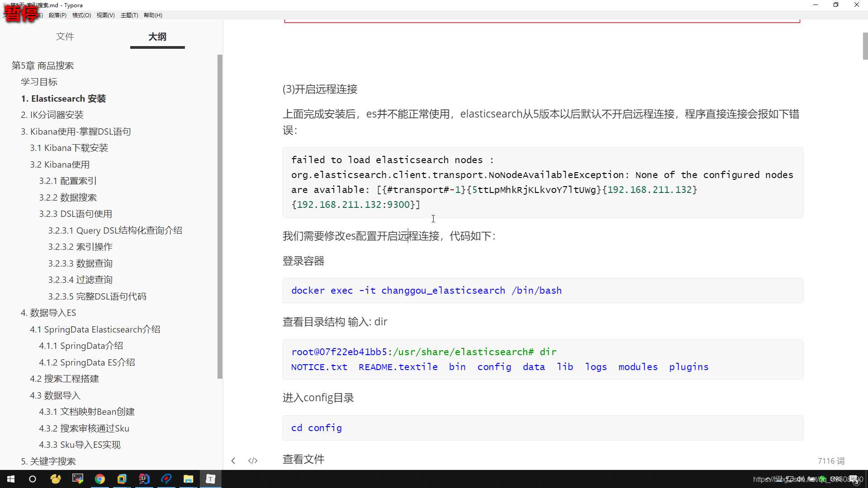This screenshot has width=868, height=488.
Task: Click outline panel vertical scrollbar
Action: 220,217
